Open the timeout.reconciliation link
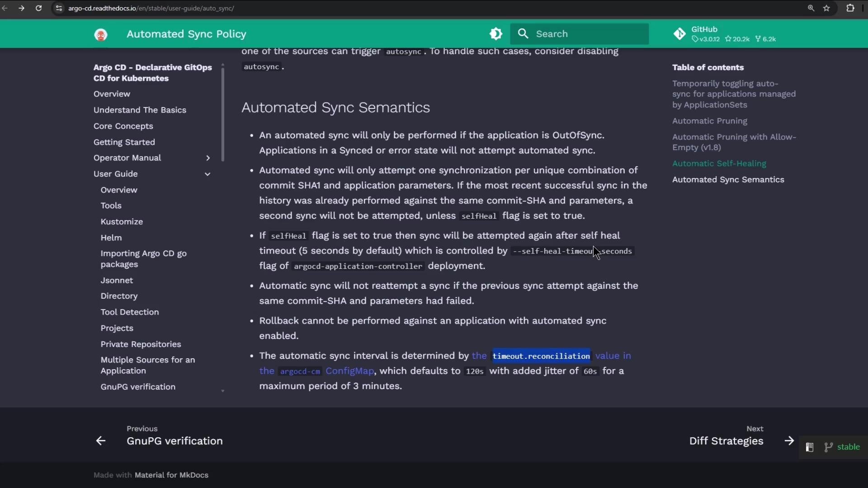Image resolution: width=868 pixels, height=488 pixels. tap(541, 356)
